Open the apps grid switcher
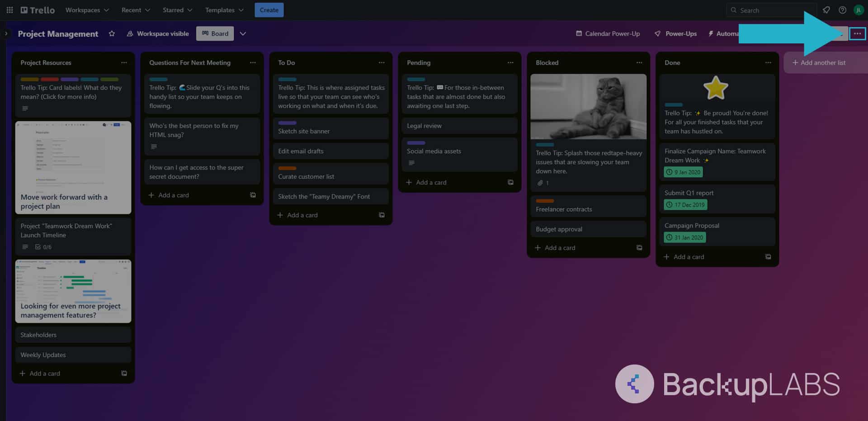 9,10
